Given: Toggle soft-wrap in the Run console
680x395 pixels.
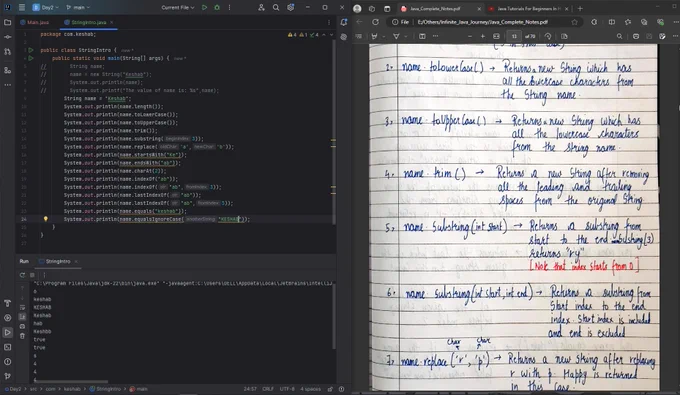Looking at the screenshot, I should pyautogui.click(x=22, y=307).
